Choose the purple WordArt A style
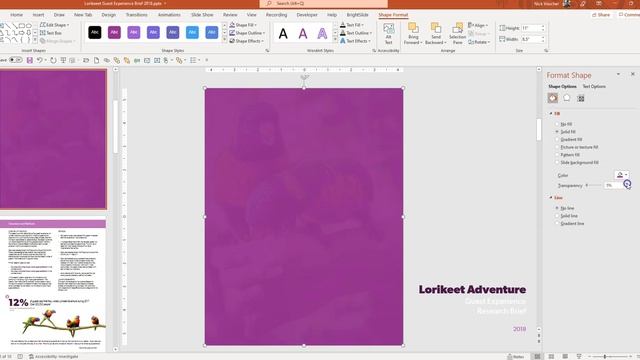Image resolution: width=640 pixels, height=360 pixels. (303, 33)
